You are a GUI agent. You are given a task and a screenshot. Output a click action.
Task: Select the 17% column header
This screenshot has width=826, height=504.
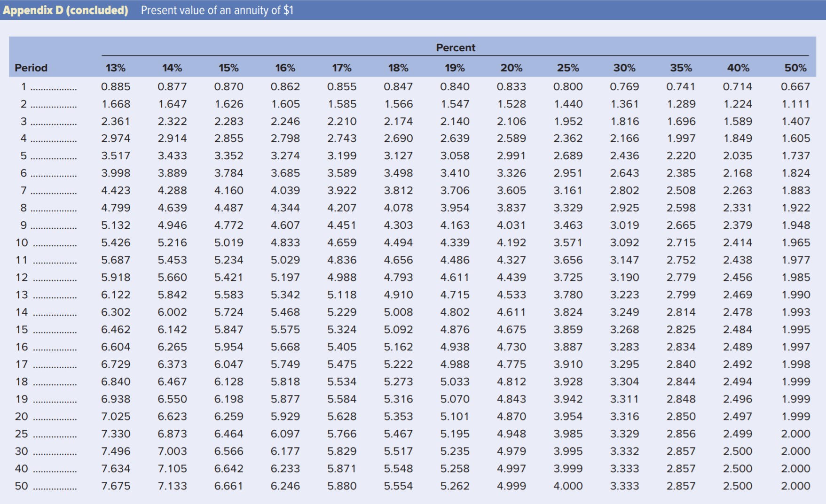342,68
